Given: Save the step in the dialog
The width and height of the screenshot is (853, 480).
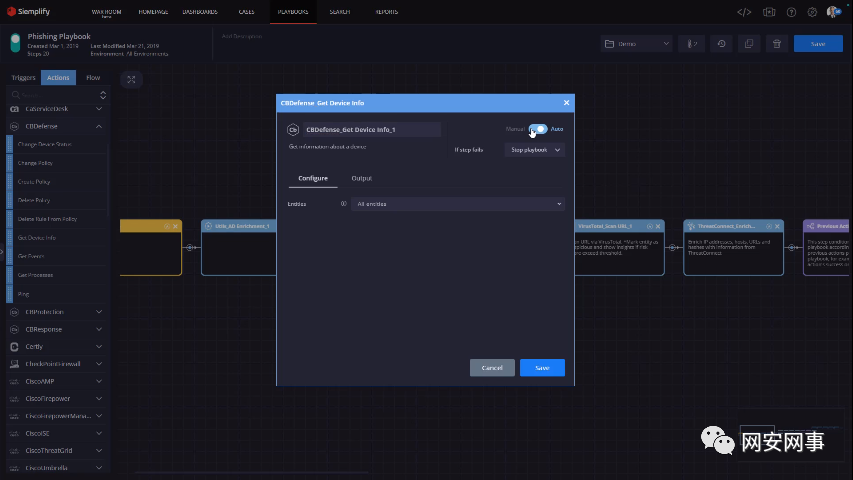Looking at the screenshot, I should 542,368.
